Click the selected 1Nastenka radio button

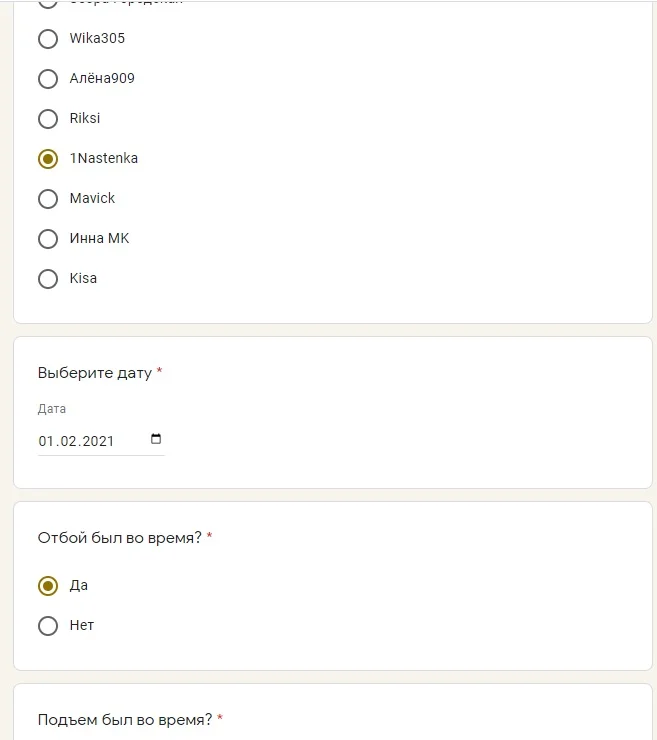click(x=48, y=159)
